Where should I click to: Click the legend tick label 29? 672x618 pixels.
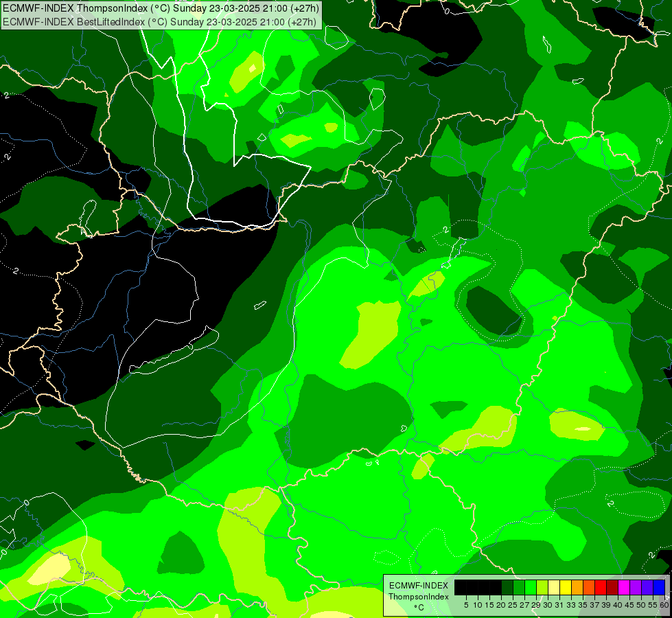pos(536,605)
